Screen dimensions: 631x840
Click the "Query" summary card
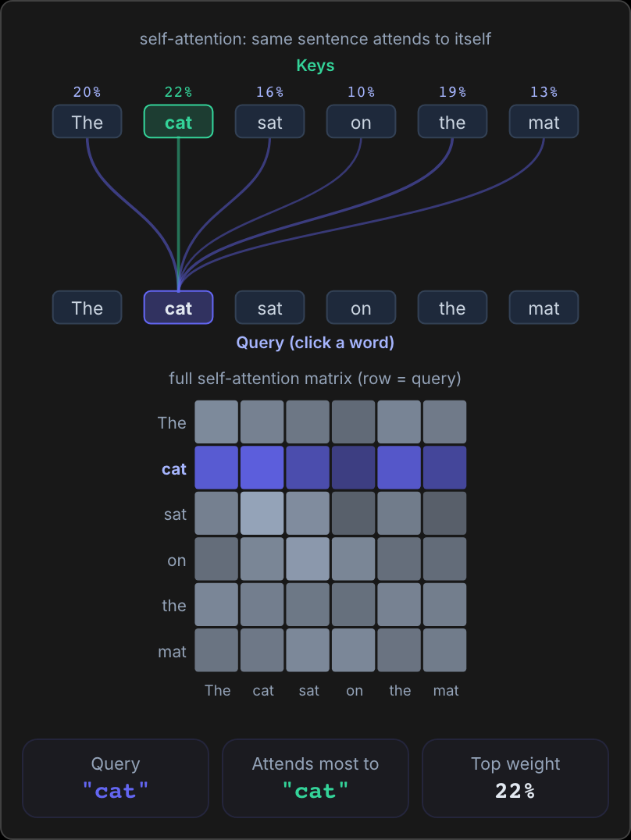tap(116, 778)
